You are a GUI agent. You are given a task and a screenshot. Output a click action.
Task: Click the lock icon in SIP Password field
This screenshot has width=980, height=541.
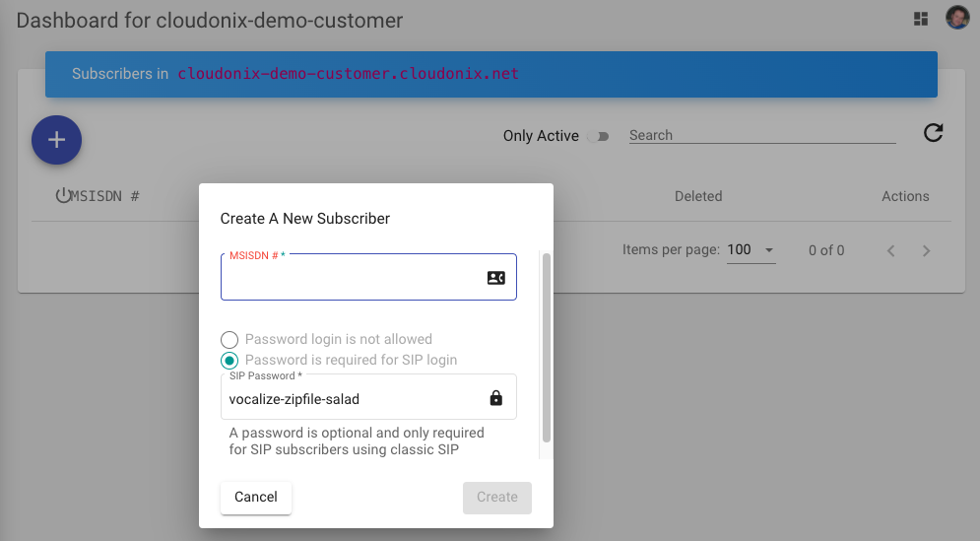[496, 398]
